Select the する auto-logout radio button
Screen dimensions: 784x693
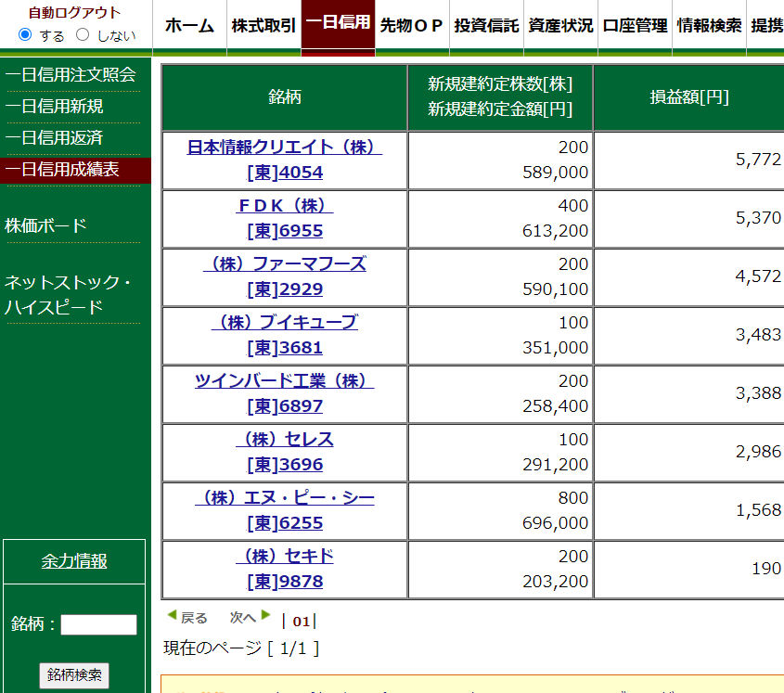25,35
